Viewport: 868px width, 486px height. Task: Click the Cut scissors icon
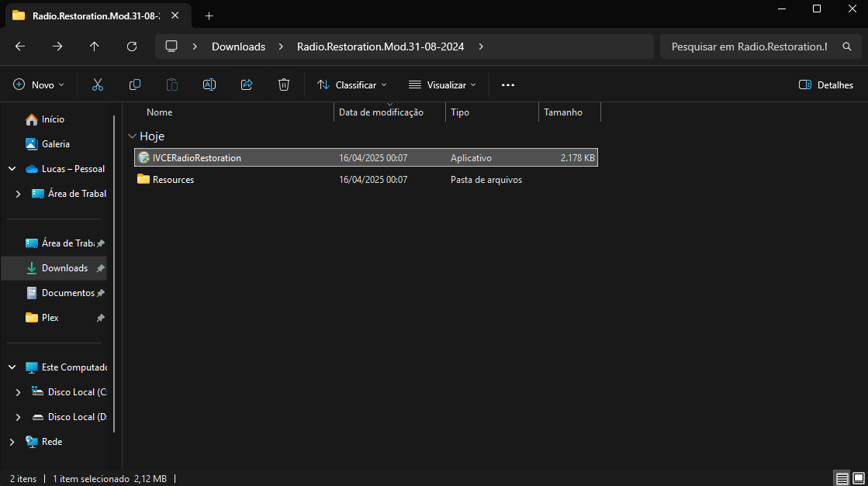click(98, 84)
